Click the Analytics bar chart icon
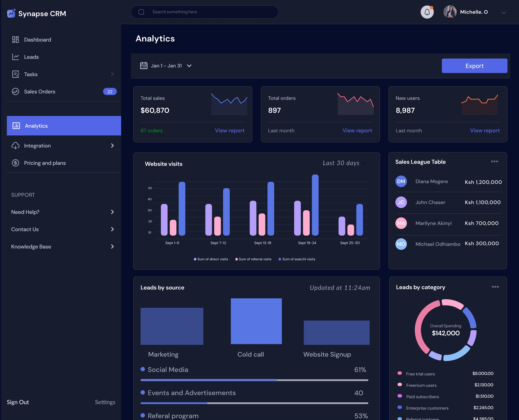This screenshot has height=420, width=519. tap(16, 126)
